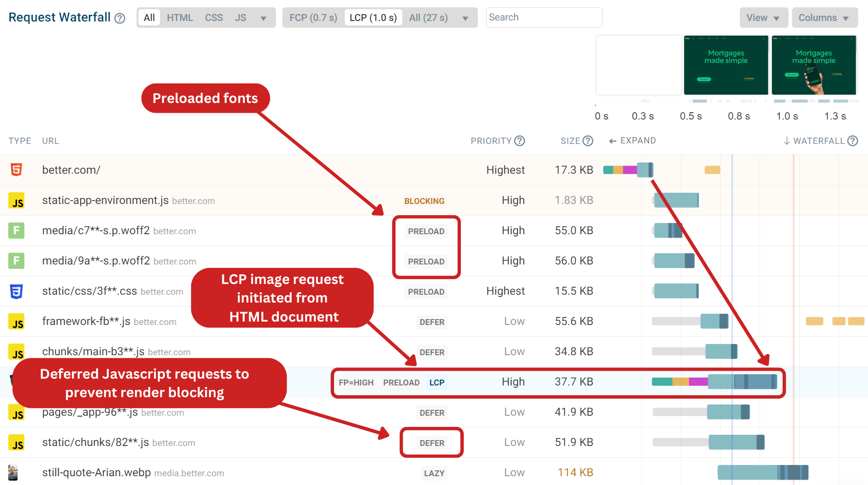The height and width of the screenshot is (485, 868).
Task: Click the waterfall bar for better.com/
Action: pyautogui.click(x=628, y=170)
